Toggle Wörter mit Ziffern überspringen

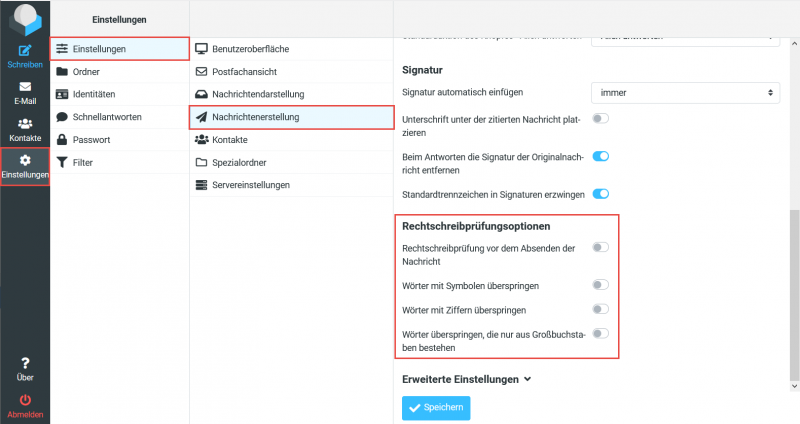coord(601,309)
